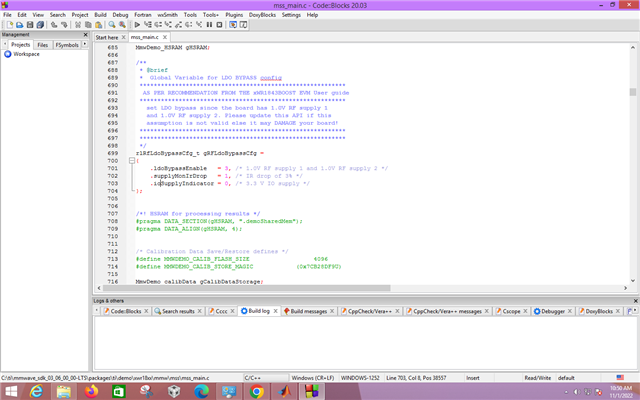
Task: Select the FSymbols tab in Management
Action: pos(67,45)
